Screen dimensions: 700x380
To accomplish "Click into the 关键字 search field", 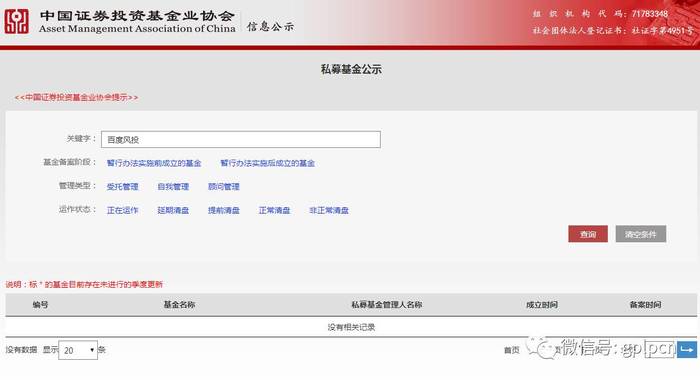I will [241, 139].
